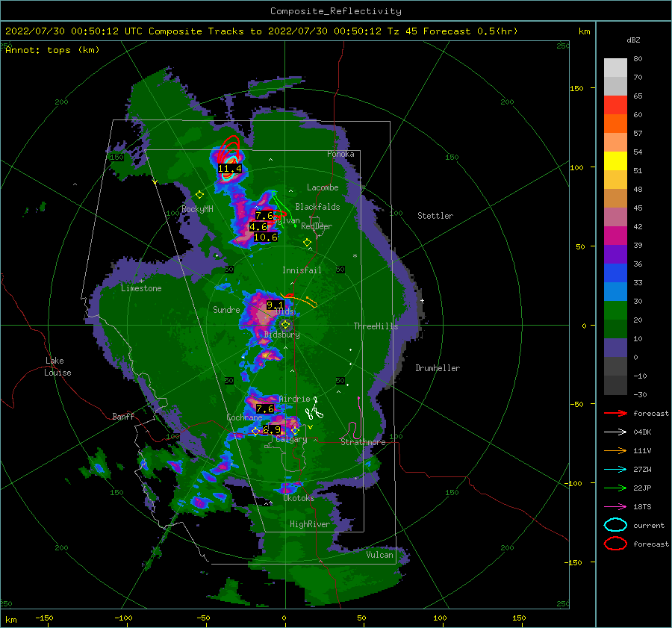Click the white aircraft track loops near Airdrie

click(x=314, y=409)
